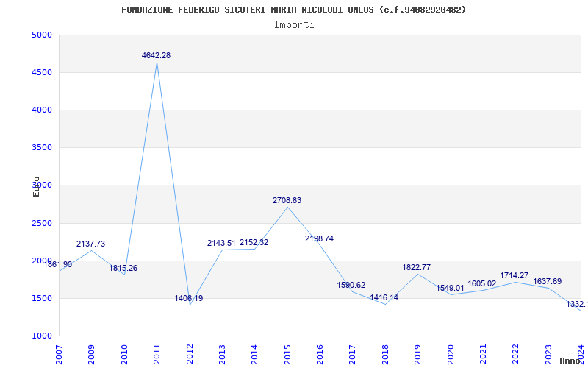Select the 1822.77 data label

pyautogui.click(x=417, y=267)
